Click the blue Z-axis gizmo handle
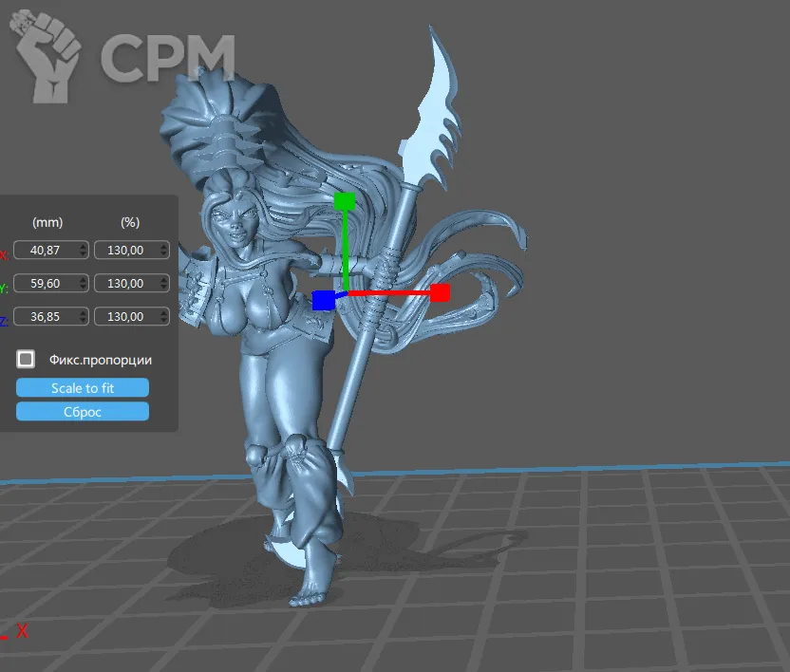790x672 pixels. tap(323, 301)
